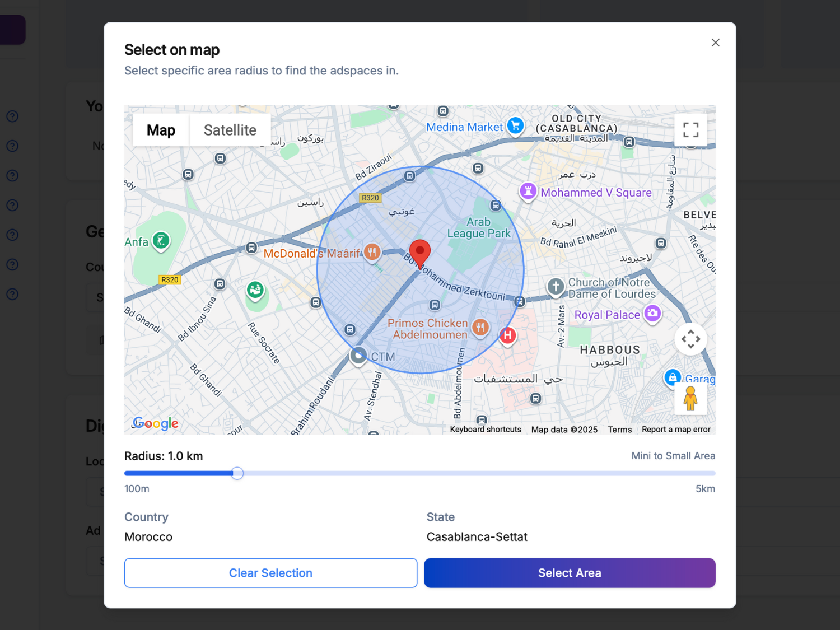Viewport: 840px width, 630px height.
Task: Click the Royal Palace camera icon
Action: pos(652,314)
